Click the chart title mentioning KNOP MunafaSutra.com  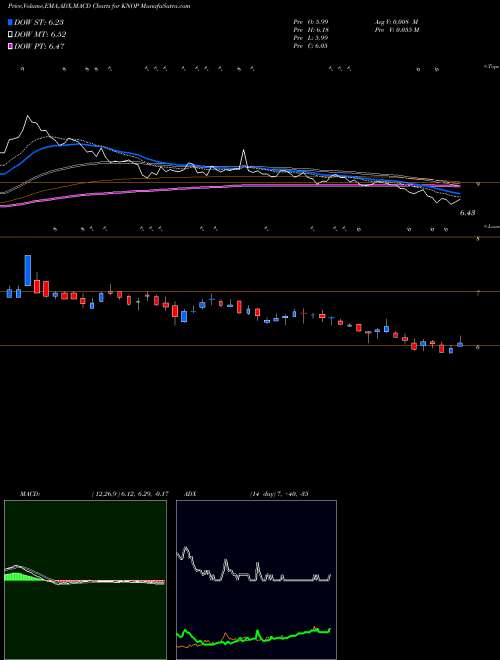tap(99, 6)
